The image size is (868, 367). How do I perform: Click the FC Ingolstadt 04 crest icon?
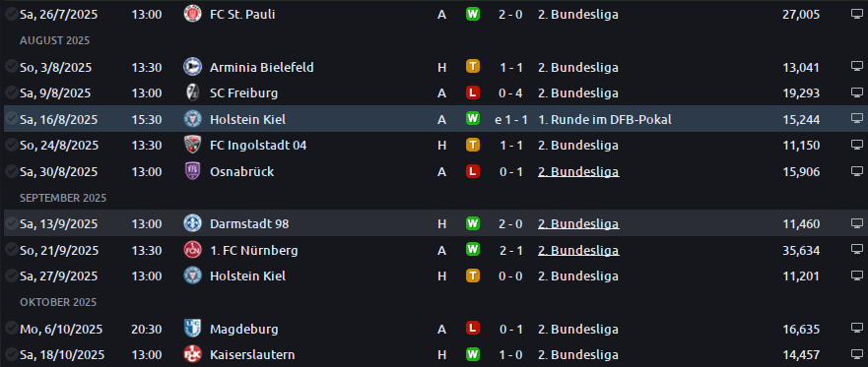[193, 146]
